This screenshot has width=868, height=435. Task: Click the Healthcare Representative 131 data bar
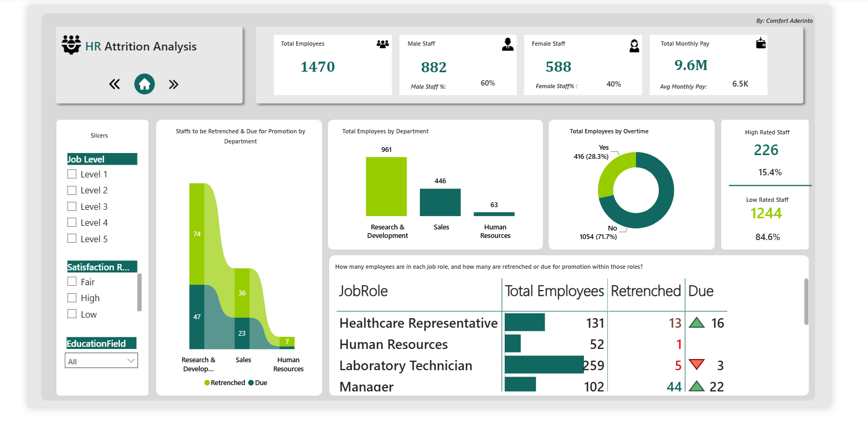525,322
